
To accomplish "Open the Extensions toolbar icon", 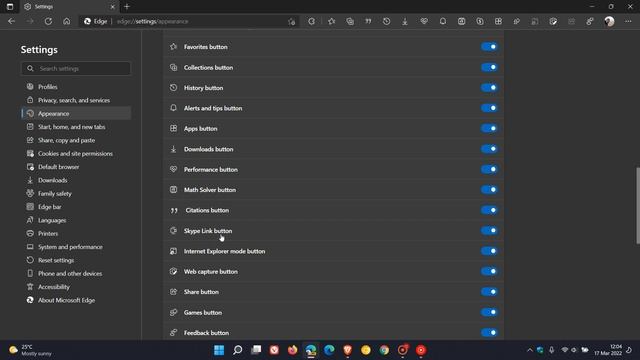I will tap(311, 21).
